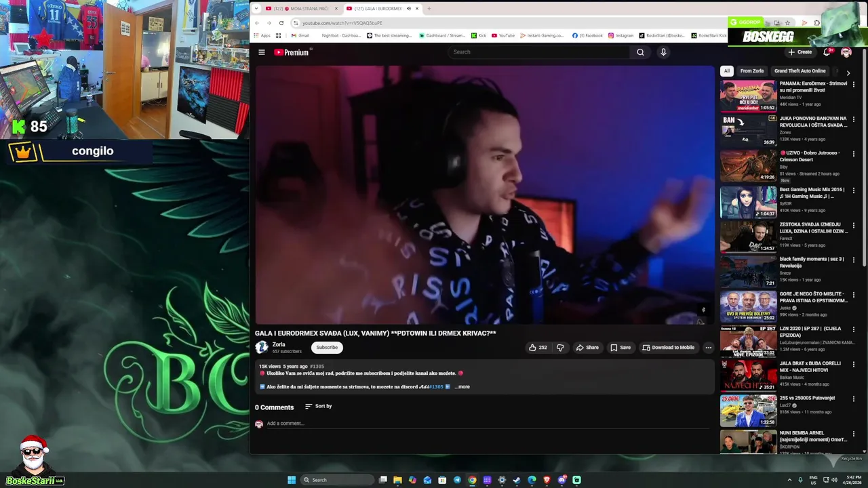
Task: Open the taskbar volume control
Action: pos(835,480)
